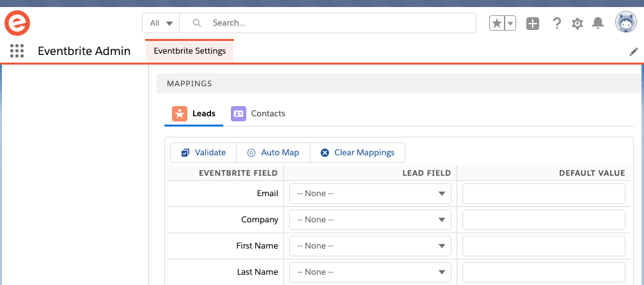The width and height of the screenshot is (644, 285).
Task: Click the Eventbrite logo icon
Action: (18, 23)
